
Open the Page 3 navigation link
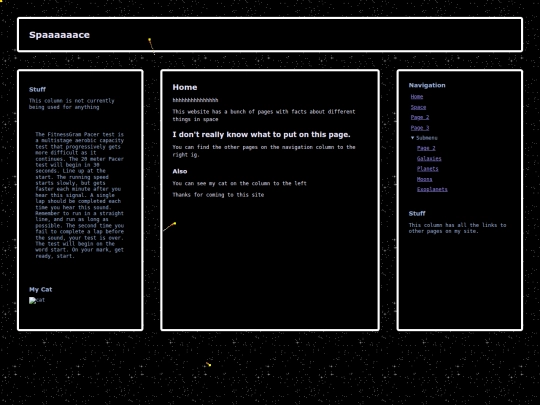(420, 128)
